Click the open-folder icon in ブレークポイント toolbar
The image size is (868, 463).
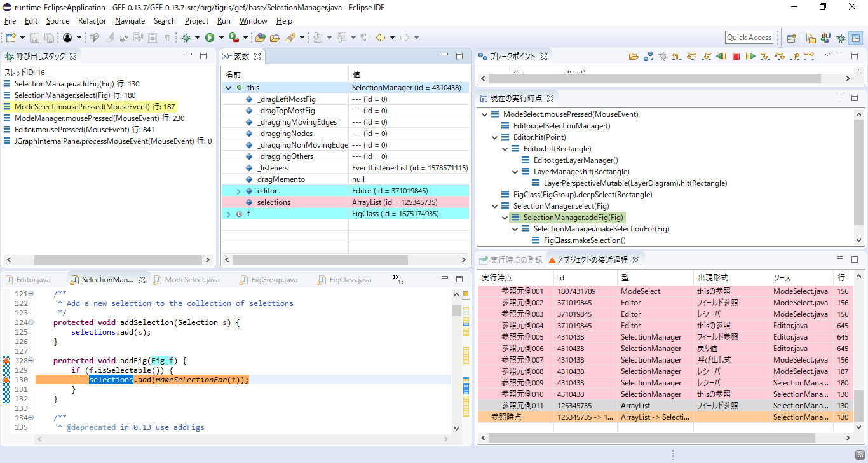[634, 56]
